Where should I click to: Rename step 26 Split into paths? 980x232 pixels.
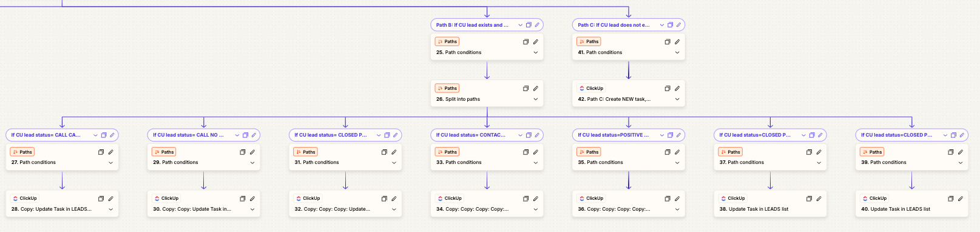point(536,89)
